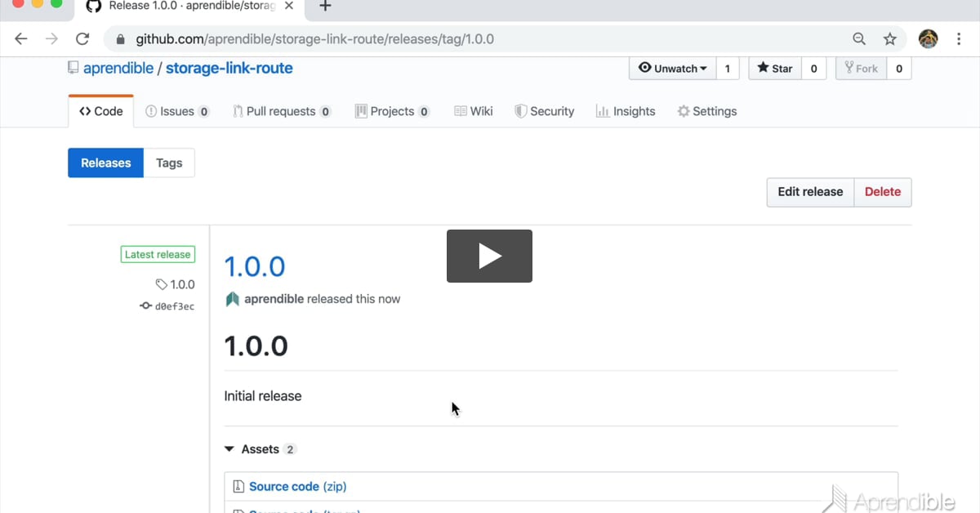Click the Initial release description text
The width and height of the screenshot is (980, 513).
(x=263, y=396)
